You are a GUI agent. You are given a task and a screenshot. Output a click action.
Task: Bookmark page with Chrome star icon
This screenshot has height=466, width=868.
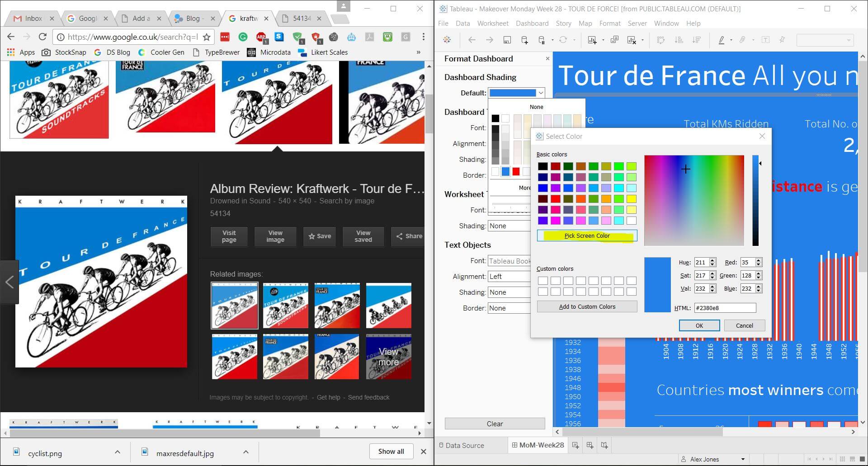[207, 37]
